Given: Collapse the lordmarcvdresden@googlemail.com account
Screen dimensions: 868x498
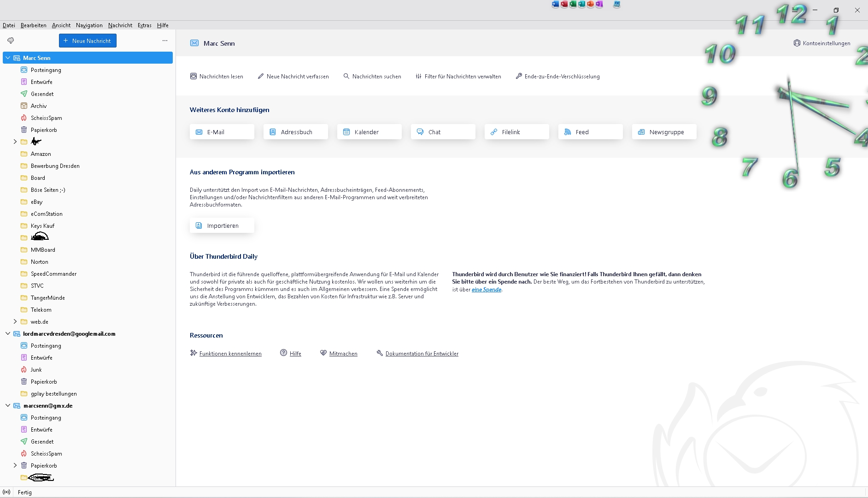Looking at the screenshot, I should [x=8, y=333].
